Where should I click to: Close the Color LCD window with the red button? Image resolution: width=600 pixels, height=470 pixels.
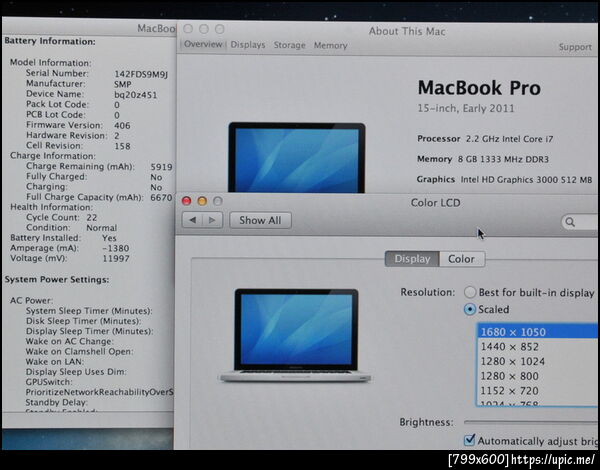186,201
